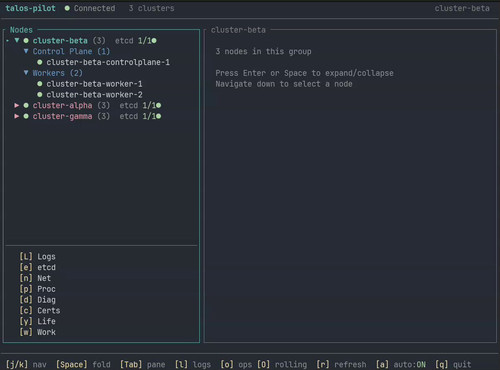Click '3 nodes in this group' text

point(263,51)
